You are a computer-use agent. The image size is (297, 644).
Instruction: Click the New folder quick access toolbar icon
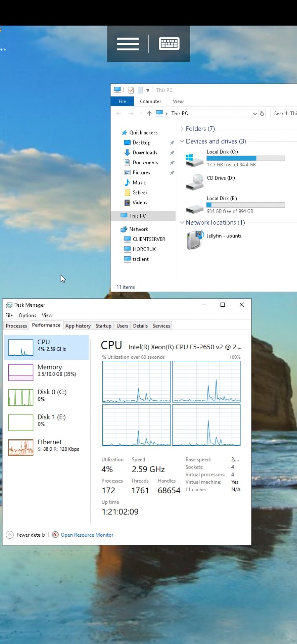[x=140, y=90]
